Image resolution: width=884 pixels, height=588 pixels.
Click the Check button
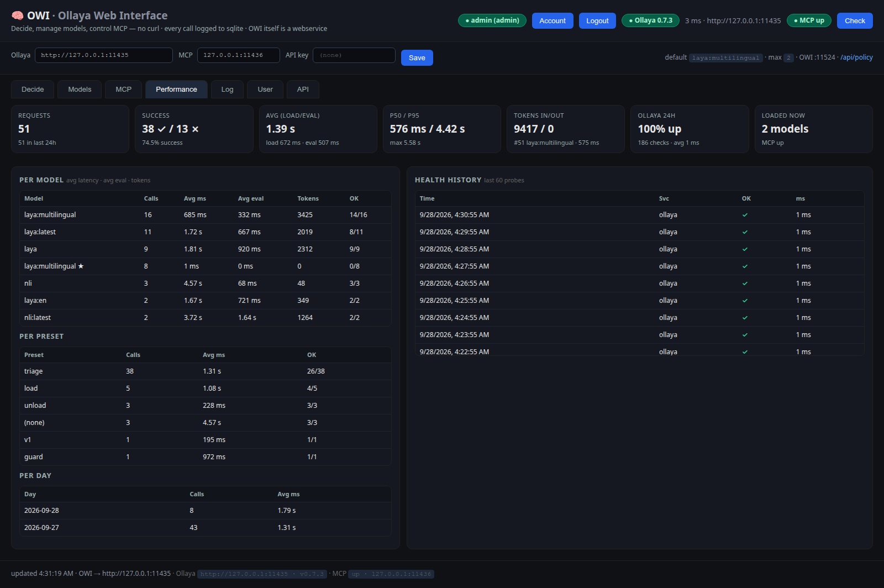point(855,21)
